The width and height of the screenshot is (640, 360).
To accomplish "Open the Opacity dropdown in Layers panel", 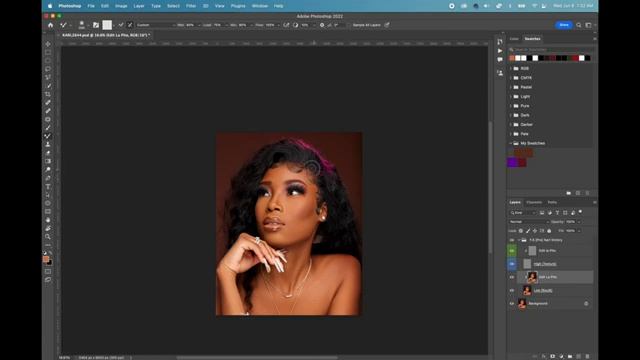I will click(579, 222).
